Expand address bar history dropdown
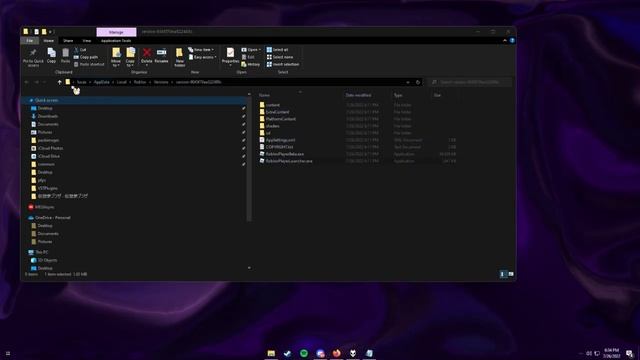Screen dimensions: 640x360 click(x=408, y=82)
